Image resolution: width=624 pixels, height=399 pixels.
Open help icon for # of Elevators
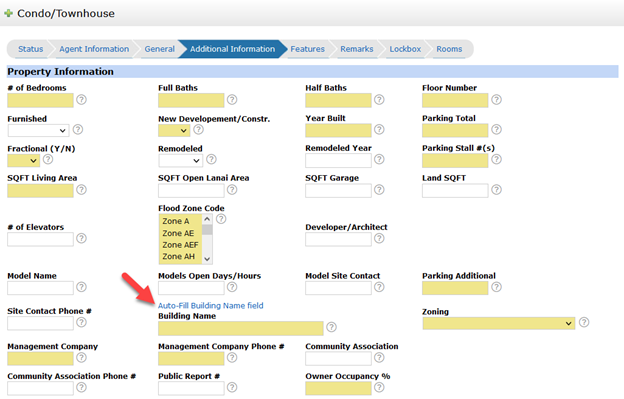pyautogui.click(x=82, y=238)
